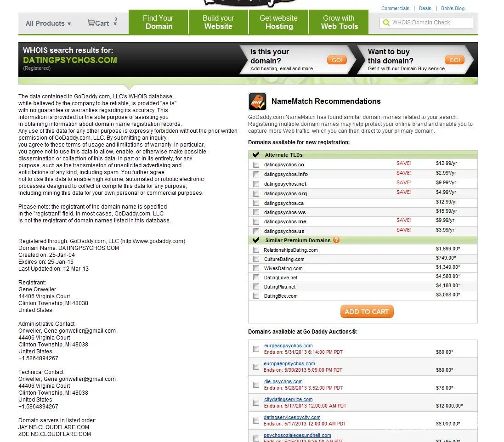Check the europaenpsychos.com auction checkbox
The height and width of the screenshot is (442, 504).
point(256,367)
